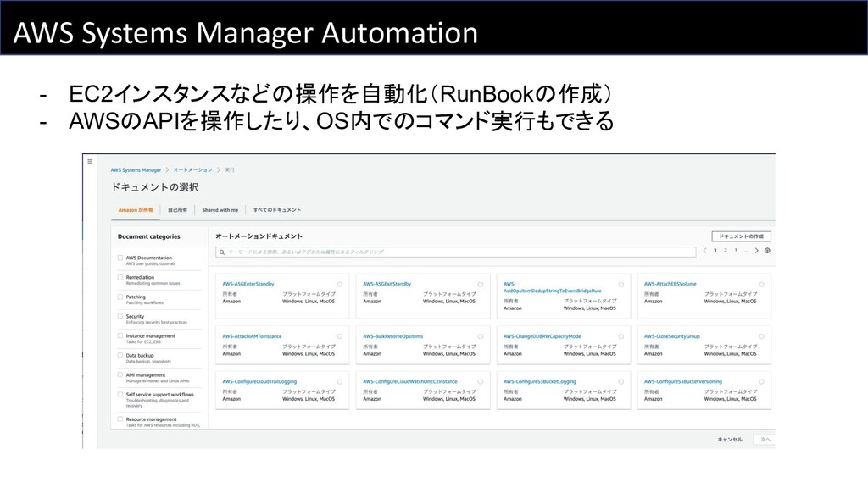The height and width of the screenshot is (488, 868).
Task: Check the Remediation category
Action: (x=120, y=277)
